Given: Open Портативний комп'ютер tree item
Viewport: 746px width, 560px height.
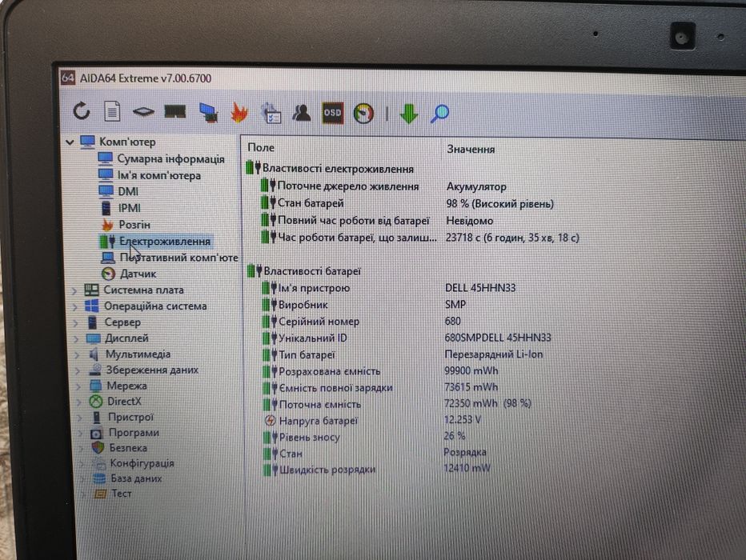Looking at the screenshot, I should 170,258.
